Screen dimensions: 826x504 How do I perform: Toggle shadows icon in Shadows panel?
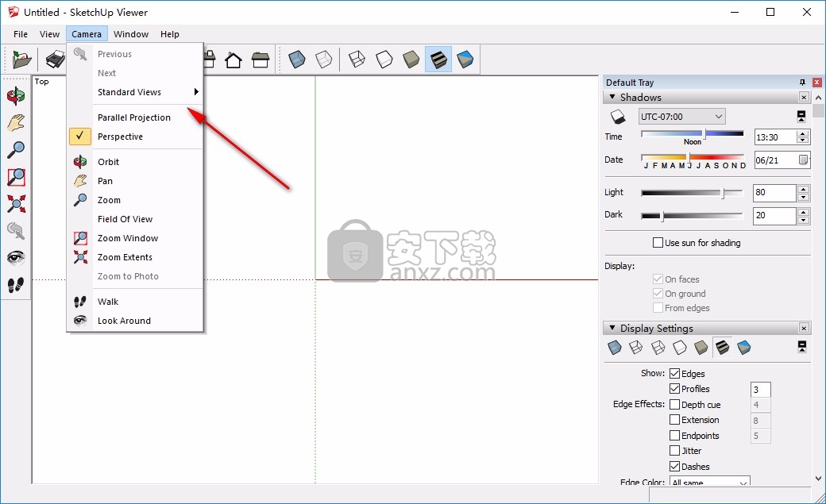(x=617, y=117)
